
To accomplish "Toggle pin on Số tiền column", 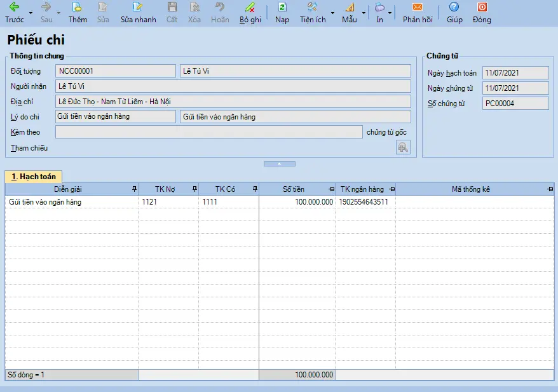I will (x=332, y=189).
